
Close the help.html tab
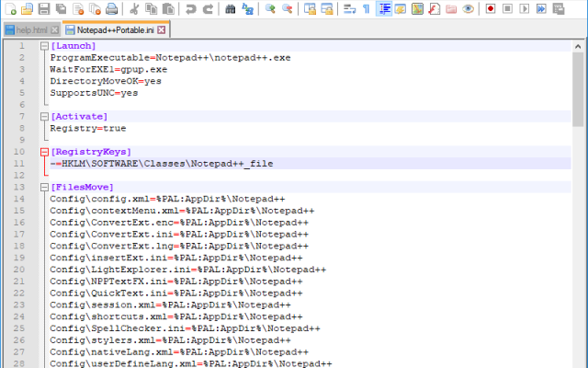55,30
